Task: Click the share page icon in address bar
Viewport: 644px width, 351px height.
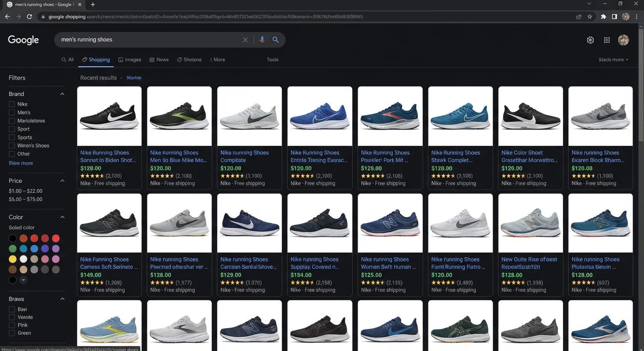Action: [579, 16]
